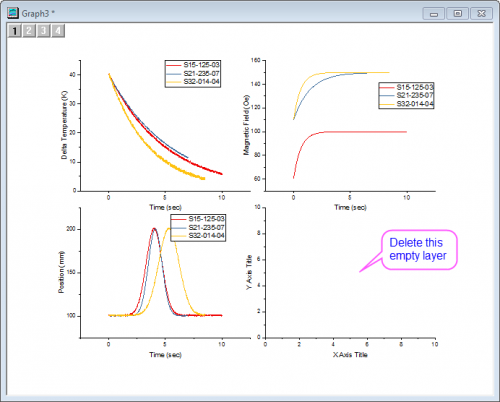Close the Graph3 window
The width and height of the screenshot is (500, 402).
click(x=481, y=14)
